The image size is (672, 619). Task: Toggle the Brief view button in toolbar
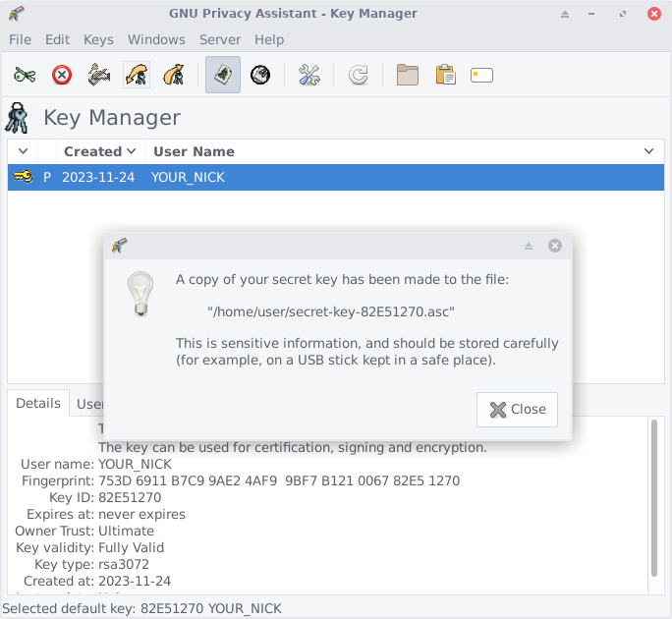click(x=223, y=75)
